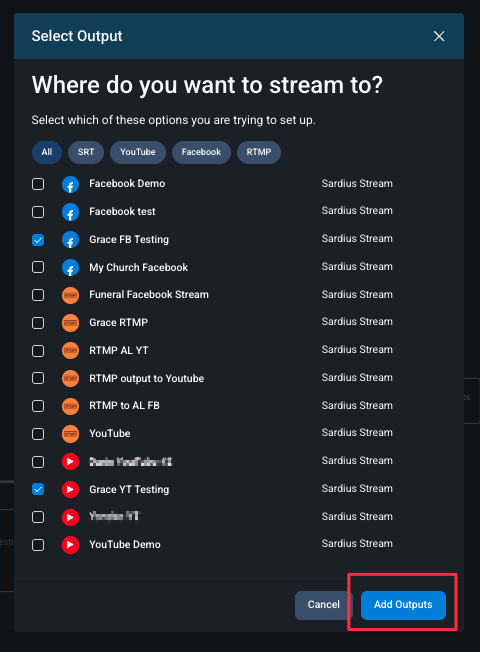
Task: Show only RTMP outputs filter
Action: [x=259, y=152]
